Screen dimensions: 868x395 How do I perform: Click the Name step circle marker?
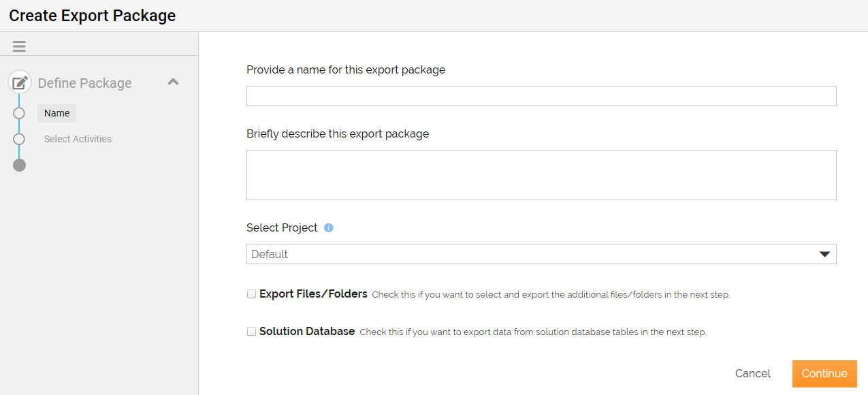(x=19, y=113)
